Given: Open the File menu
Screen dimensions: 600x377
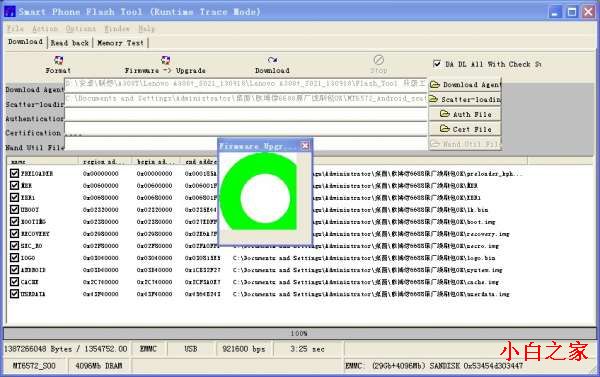Looking at the screenshot, I should [16, 29].
